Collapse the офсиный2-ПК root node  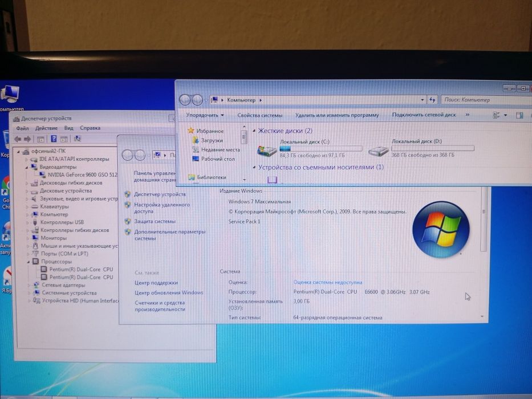click(19, 152)
